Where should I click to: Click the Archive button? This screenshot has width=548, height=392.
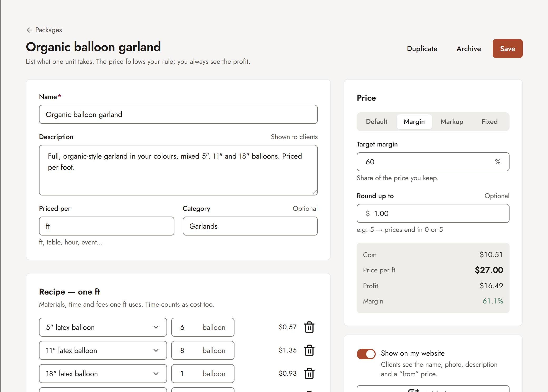(469, 48)
